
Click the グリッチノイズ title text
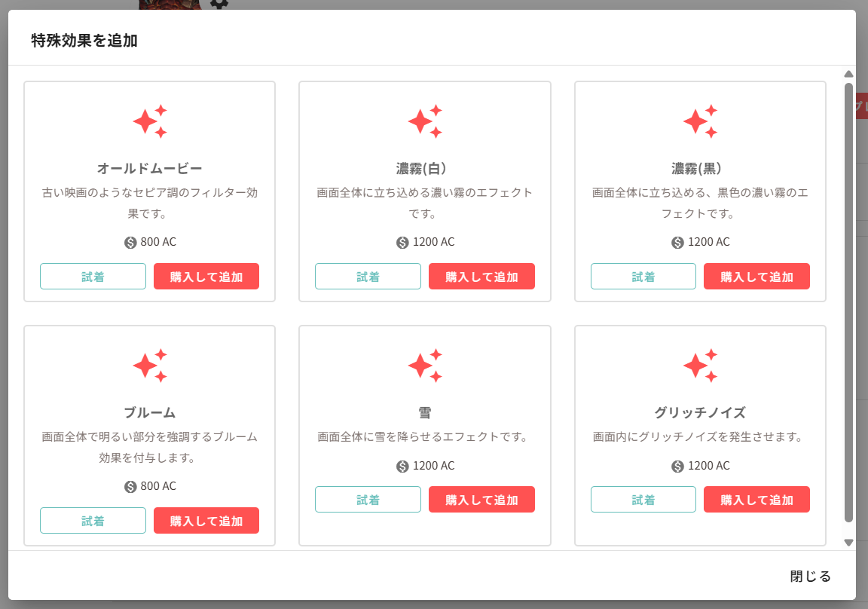700,412
